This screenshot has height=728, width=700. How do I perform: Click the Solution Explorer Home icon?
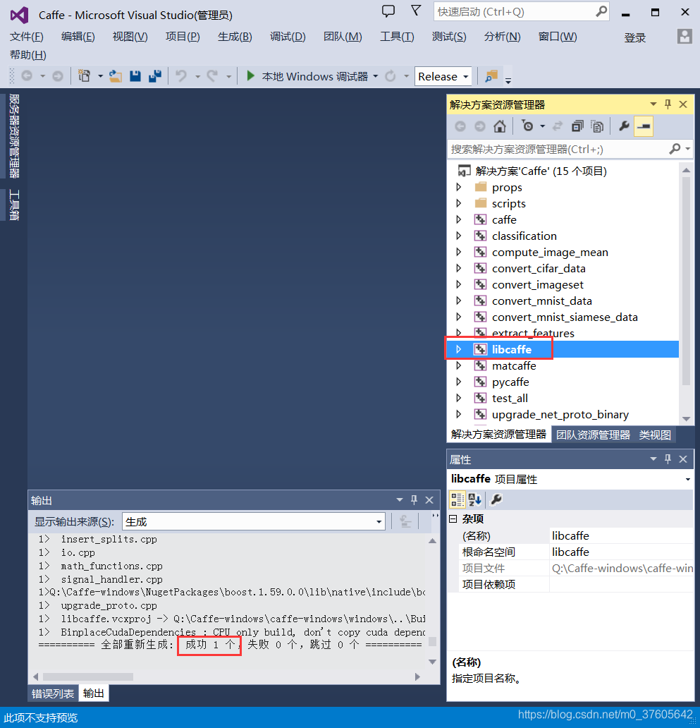pyautogui.click(x=500, y=126)
